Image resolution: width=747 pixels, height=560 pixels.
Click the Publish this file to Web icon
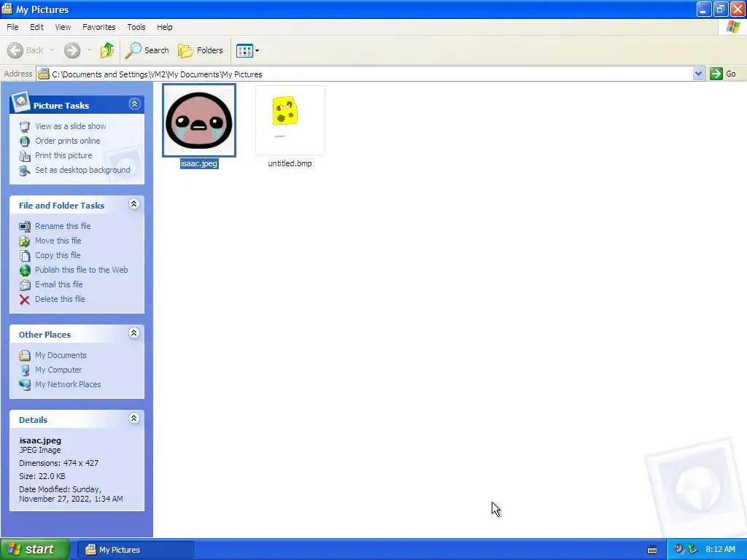(25, 271)
